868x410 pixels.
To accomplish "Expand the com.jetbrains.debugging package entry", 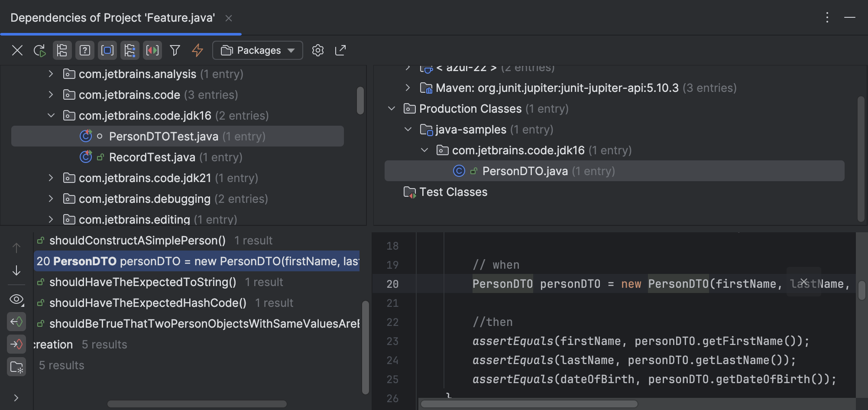I will 51,198.
